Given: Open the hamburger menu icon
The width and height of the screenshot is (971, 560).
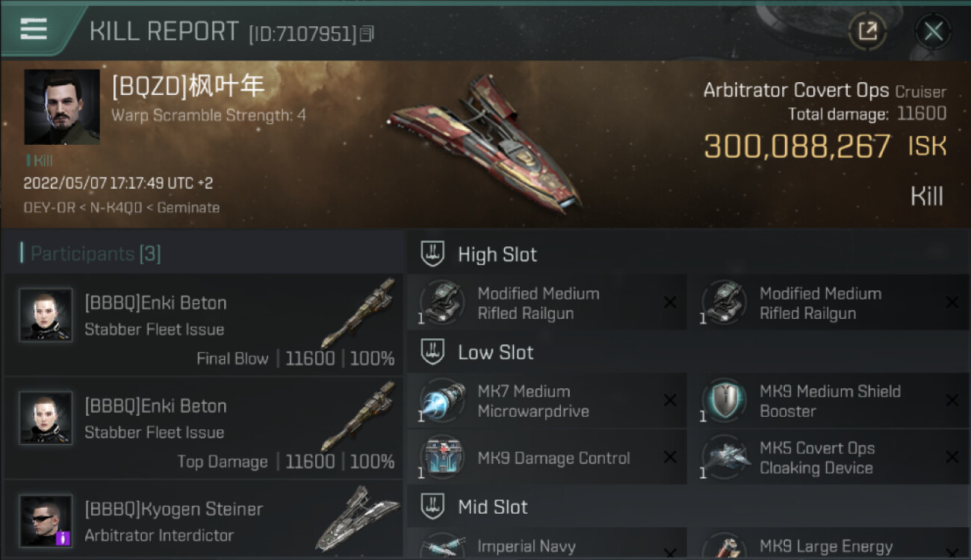Looking at the screenshot, I should pyautogui.click(x=34, y=28).
